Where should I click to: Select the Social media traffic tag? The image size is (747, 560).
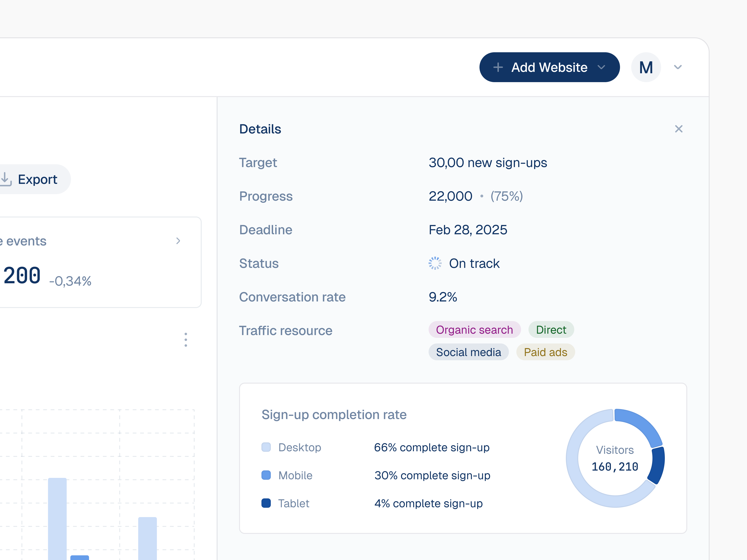click(x=469, y=352)
